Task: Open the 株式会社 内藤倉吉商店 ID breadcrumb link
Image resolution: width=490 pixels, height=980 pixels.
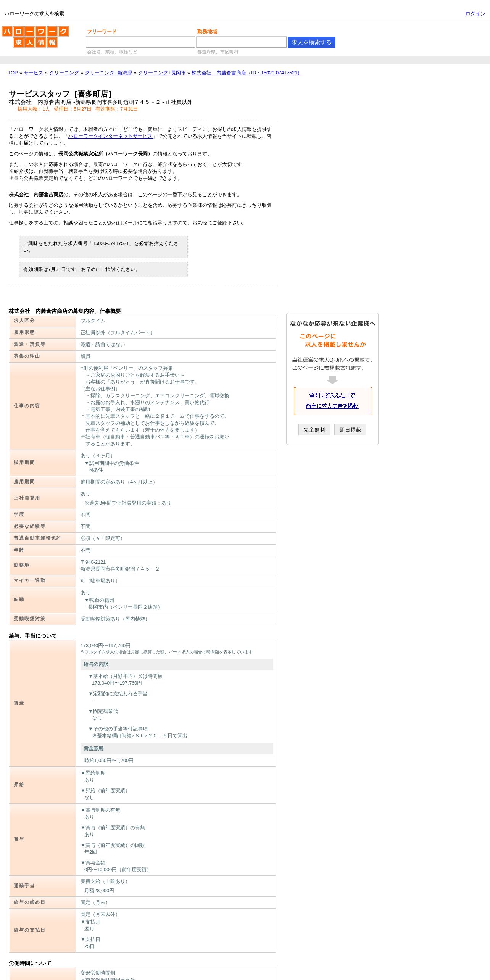Action: (247, 73)
